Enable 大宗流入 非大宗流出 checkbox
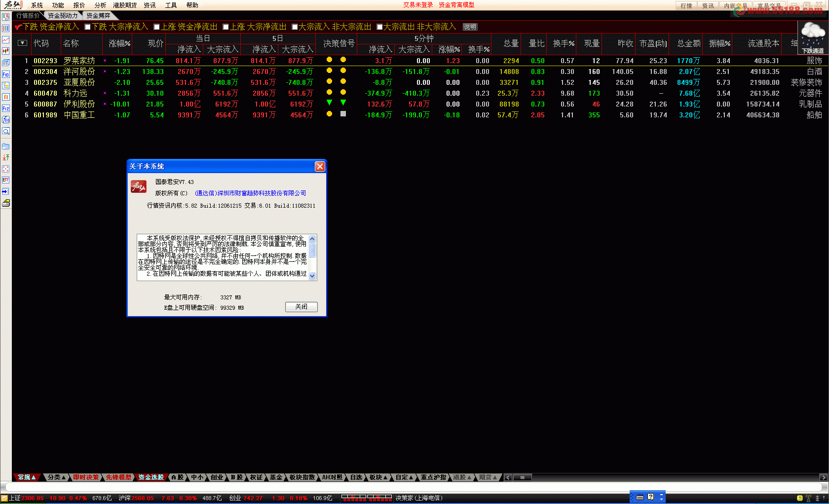829x504 pixels. pyautogui.click(x=295, y=27)
